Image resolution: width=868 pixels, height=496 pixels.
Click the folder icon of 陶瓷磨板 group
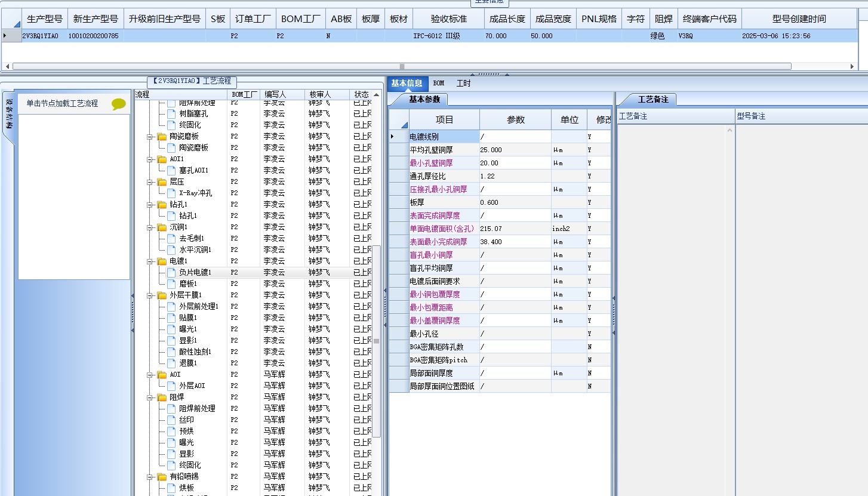(x=162, y=137)
